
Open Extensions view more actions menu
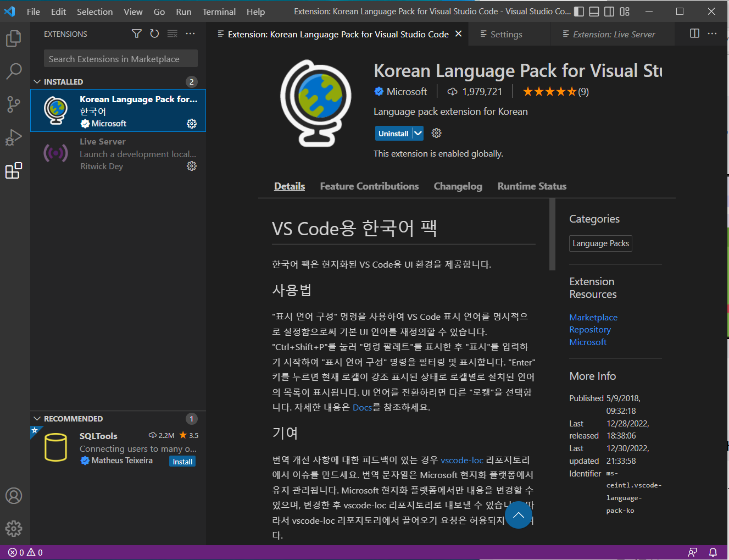190,34
